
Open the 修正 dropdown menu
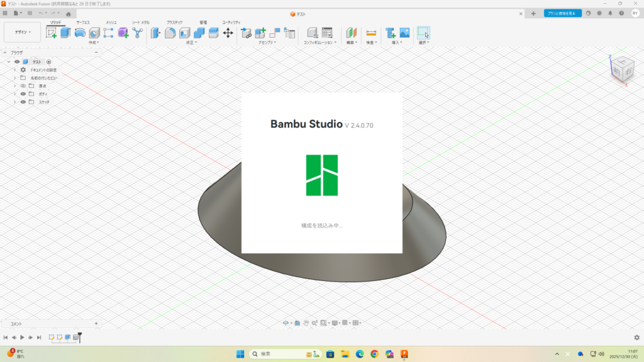[x=191, y=43]
